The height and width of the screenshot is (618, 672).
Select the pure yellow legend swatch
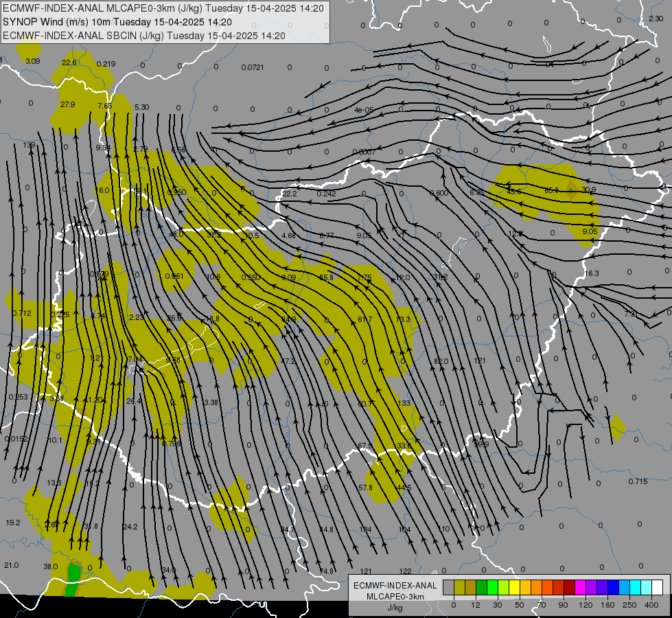click(515, 588)
